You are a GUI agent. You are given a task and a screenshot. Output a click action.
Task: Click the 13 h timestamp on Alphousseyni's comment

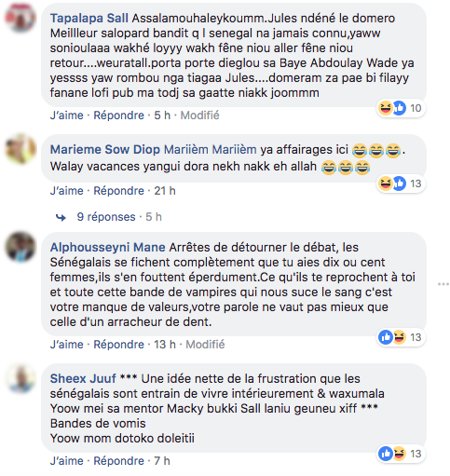(165, 345)
